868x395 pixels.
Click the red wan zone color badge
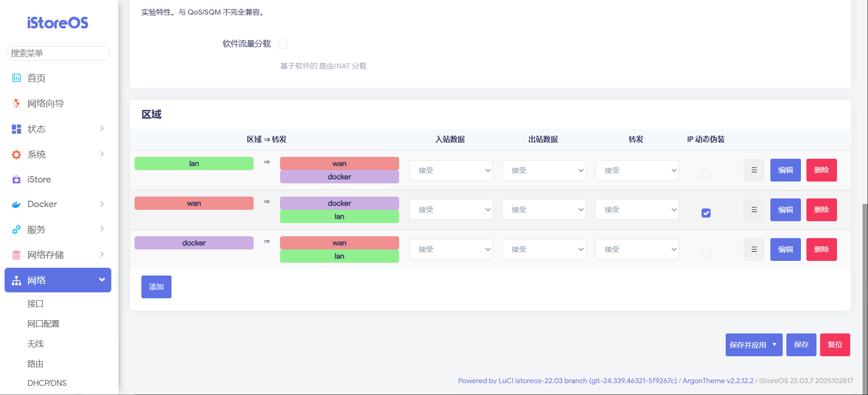click(194, 203)
